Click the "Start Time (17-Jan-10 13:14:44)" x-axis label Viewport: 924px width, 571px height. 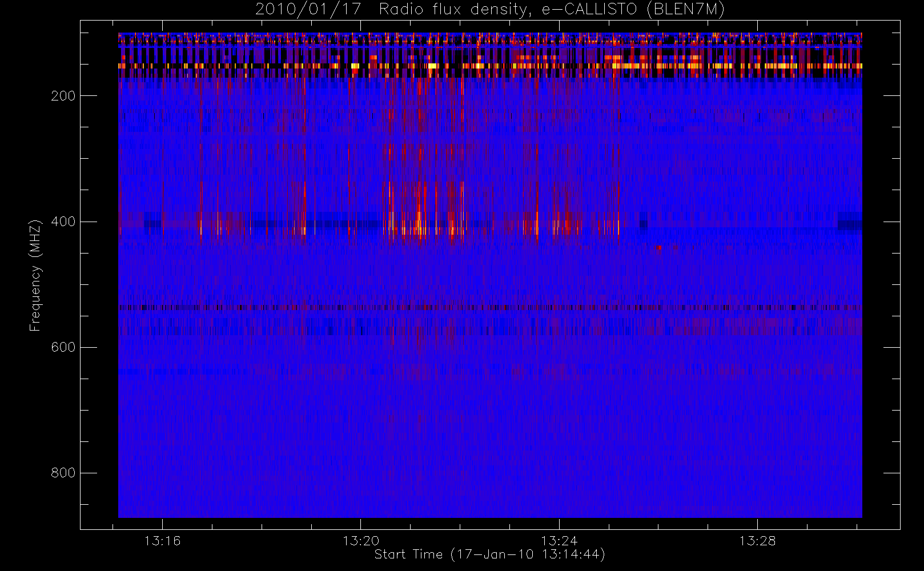490,554
